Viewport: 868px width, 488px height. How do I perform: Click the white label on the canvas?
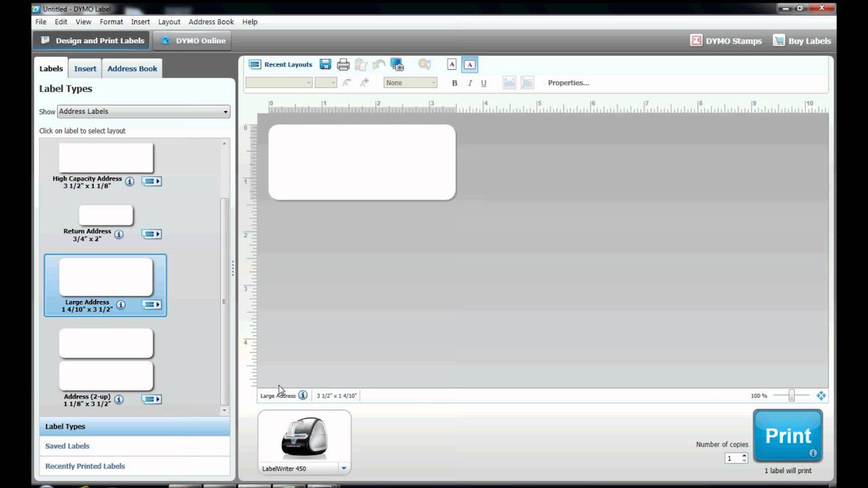pyautogui.click(x=362, y=162)
